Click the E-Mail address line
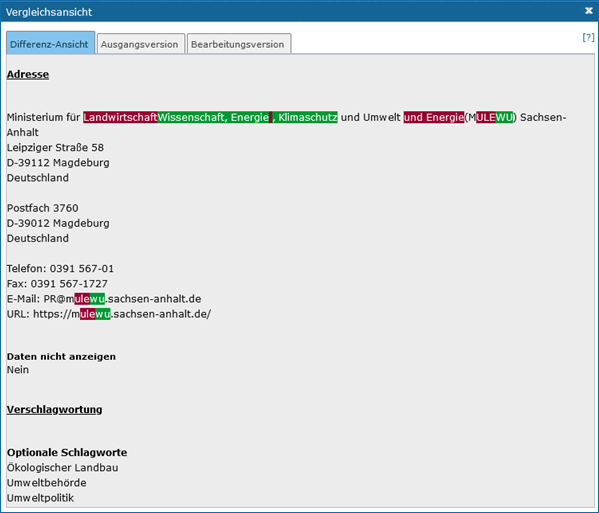Screen dimensions: 599x513 coord(104,299)
